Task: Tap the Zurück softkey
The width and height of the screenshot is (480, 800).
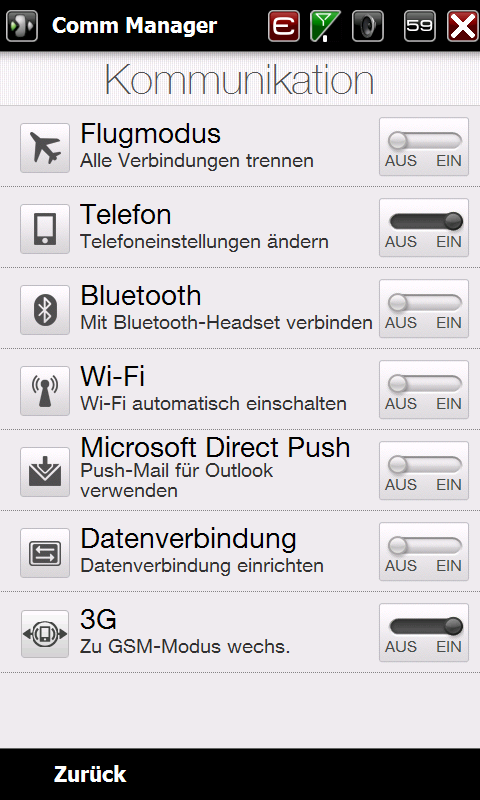Action: [x=90, y=774]
